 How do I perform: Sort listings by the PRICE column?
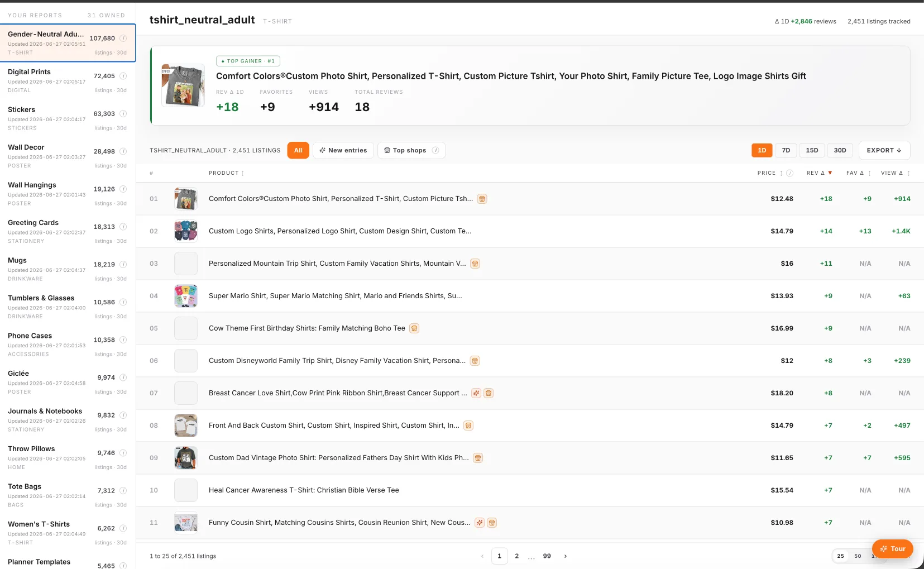pos(770,173)
